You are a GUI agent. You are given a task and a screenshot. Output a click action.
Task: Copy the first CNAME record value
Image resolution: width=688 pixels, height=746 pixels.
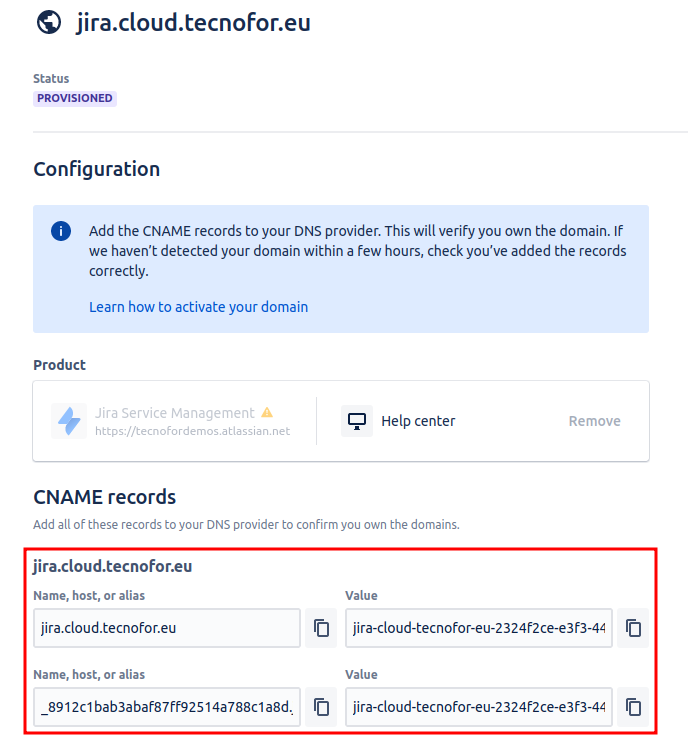(x=633, y=628)
